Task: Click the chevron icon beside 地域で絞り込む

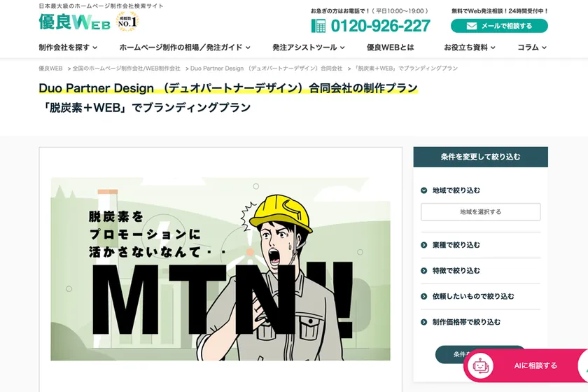Action: pyautogui.click(x=424, y=190)
